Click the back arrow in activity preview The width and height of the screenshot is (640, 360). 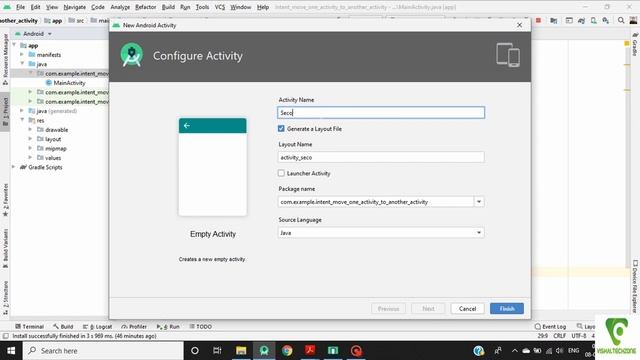tap(187, 126)
